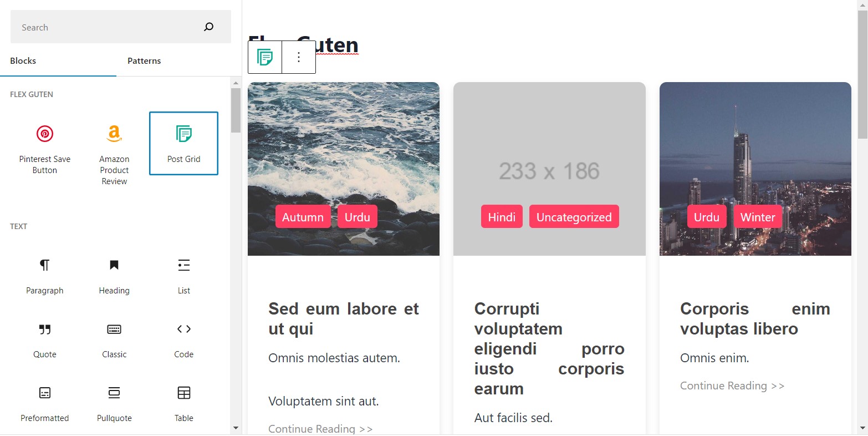
Task: Click the ocean waves post thumbnail
Action: tap(344, 169)
